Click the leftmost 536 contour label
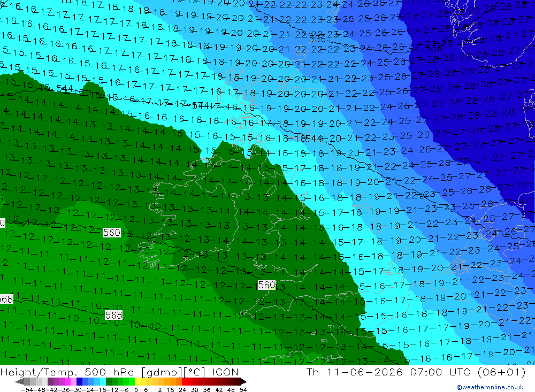Image resolution: width=535 pixels, height=392 pixels. [317, 39]
